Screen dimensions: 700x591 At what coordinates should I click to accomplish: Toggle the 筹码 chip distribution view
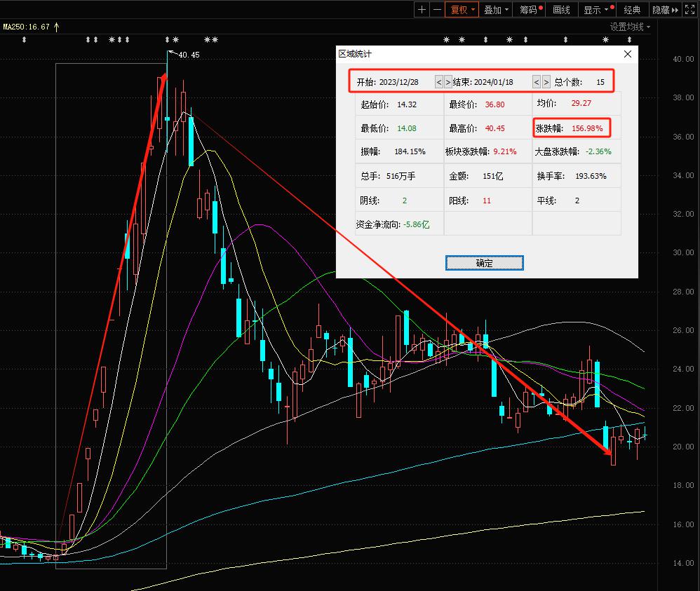(x=530, y=10)
